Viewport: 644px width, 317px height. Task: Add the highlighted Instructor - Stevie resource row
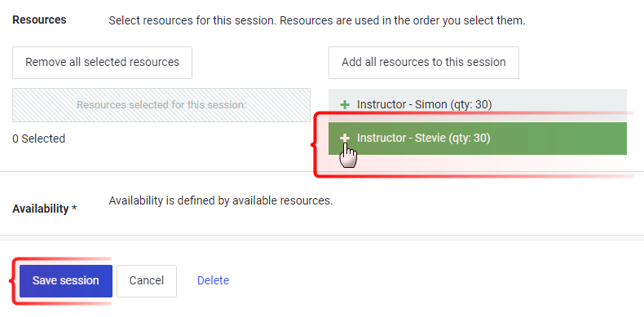point(477,139)
